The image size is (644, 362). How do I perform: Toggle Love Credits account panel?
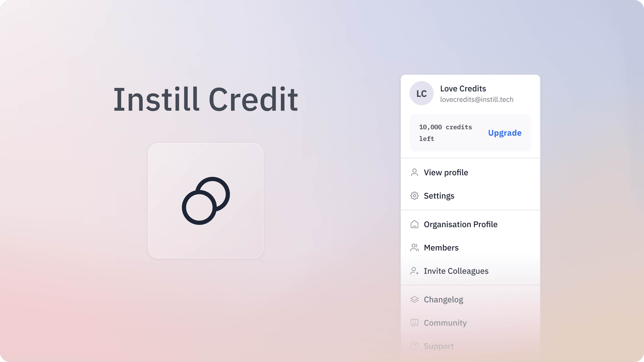point(470,93)
